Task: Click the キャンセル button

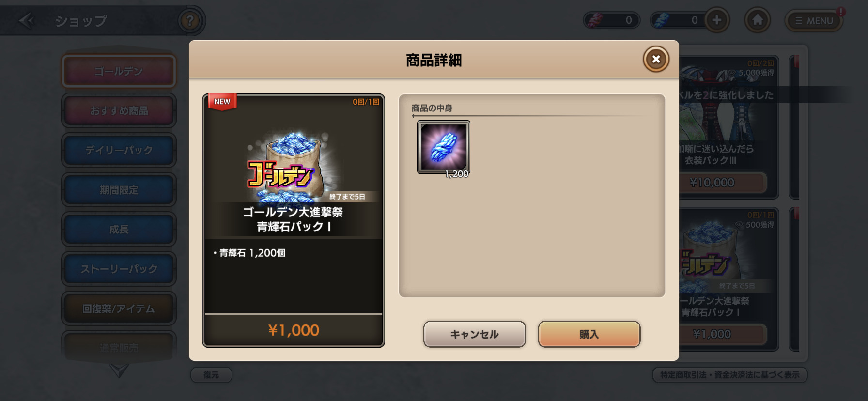Action: pyautogui.click(x=474, y=334)
